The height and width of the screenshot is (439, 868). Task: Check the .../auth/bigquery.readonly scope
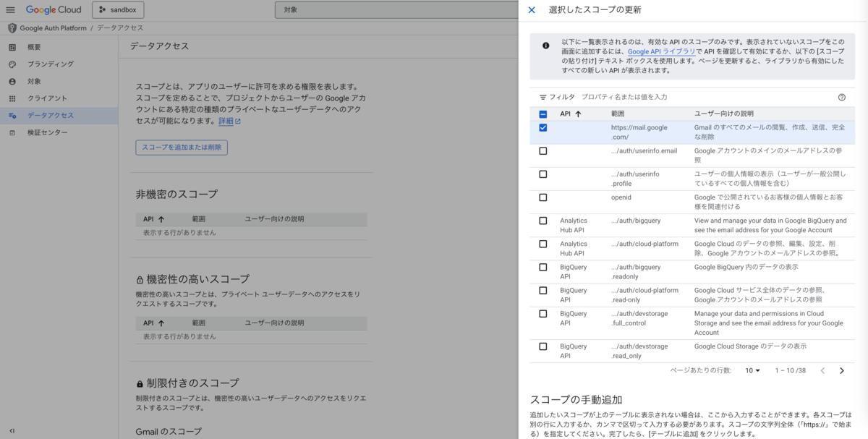[543, 267]
